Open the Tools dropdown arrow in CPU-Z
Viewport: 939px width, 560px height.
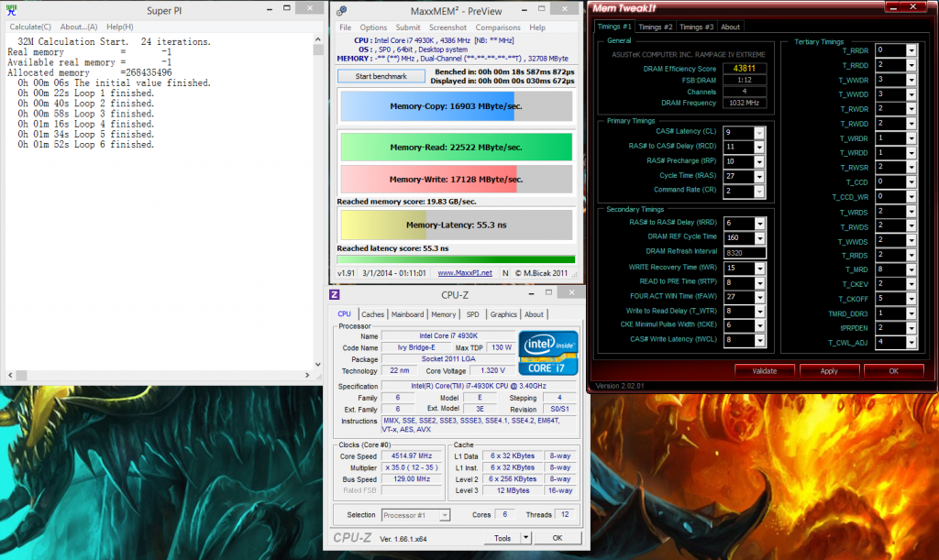pyautogui.click(x=527, y=538)
